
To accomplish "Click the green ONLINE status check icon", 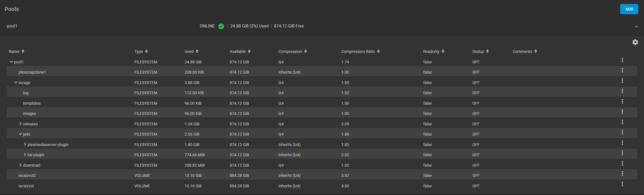I will click(221, 26).
